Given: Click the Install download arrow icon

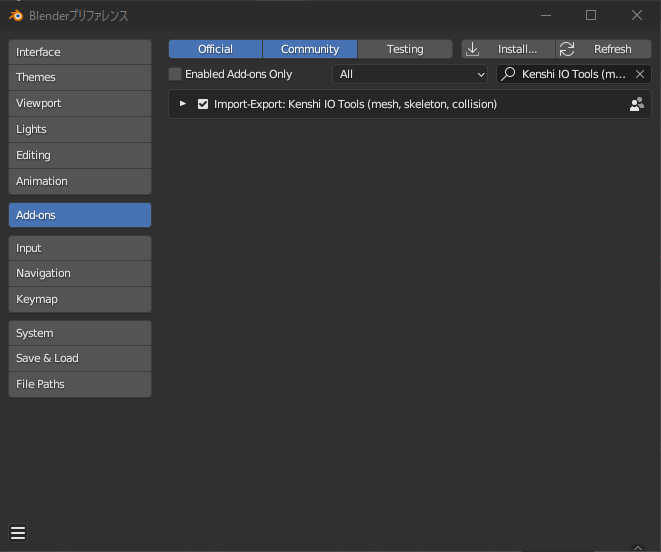Looking at the screenshot, I should pos(473,49).
